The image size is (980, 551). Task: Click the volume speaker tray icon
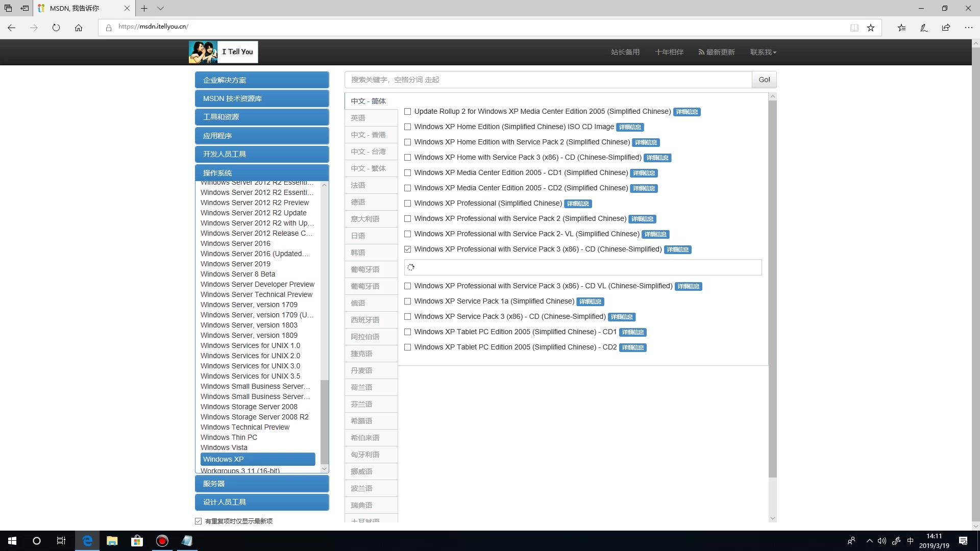881,541
